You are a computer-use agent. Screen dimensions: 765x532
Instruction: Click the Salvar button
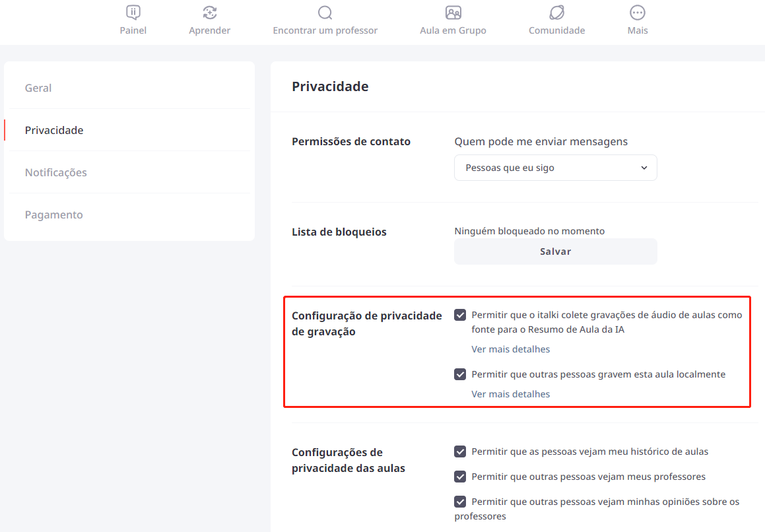click(556, 251)
